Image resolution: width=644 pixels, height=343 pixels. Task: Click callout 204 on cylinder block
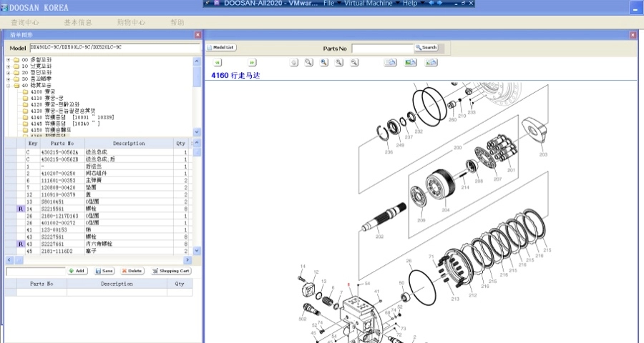[446, 210]
